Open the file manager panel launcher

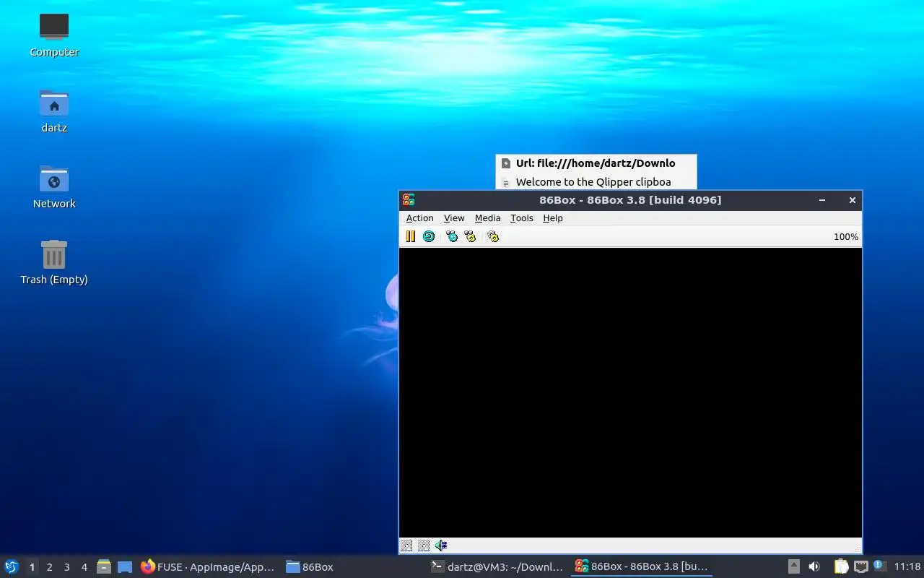[104, 567]
